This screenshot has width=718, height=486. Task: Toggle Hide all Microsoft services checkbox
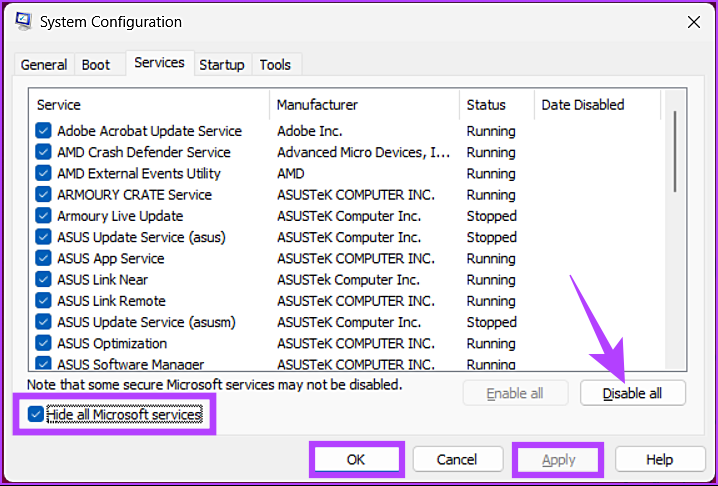pos(35,415)
